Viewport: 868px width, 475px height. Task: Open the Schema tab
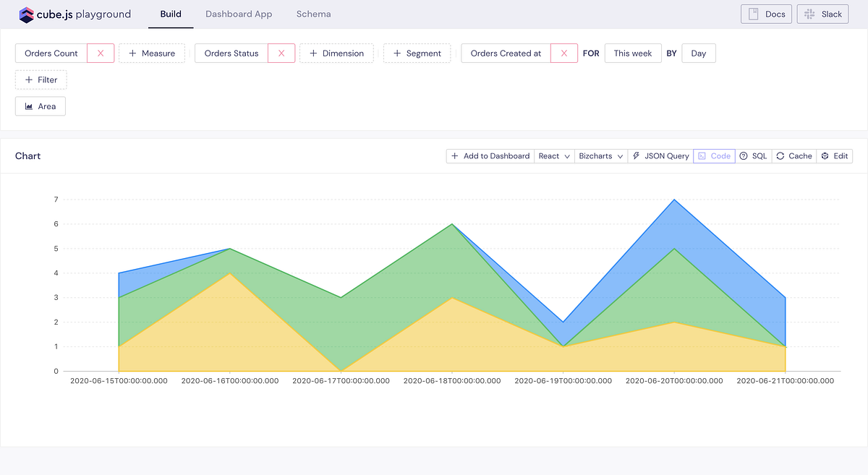(x=313, y=14)
